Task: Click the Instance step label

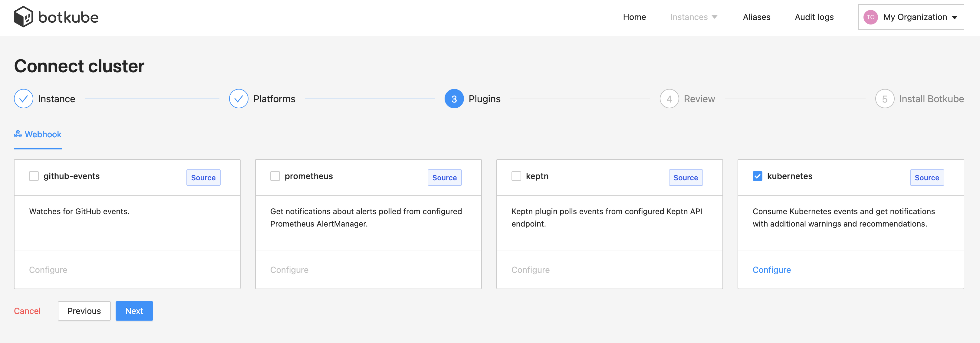Action: click(x=57, y=99)
